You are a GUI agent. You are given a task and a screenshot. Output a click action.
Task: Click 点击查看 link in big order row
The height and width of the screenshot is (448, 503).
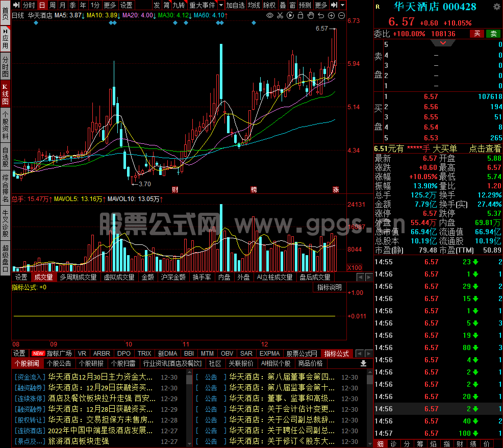(x=485, y=148)
